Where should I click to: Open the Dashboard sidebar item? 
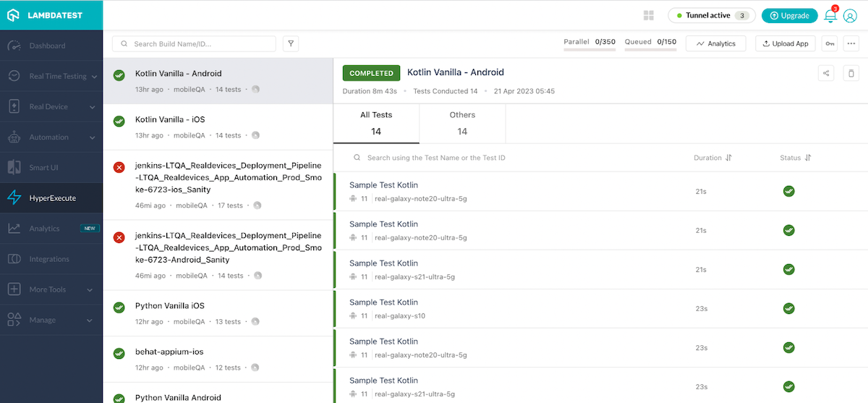pyautogui.click(x=51, y=46)
